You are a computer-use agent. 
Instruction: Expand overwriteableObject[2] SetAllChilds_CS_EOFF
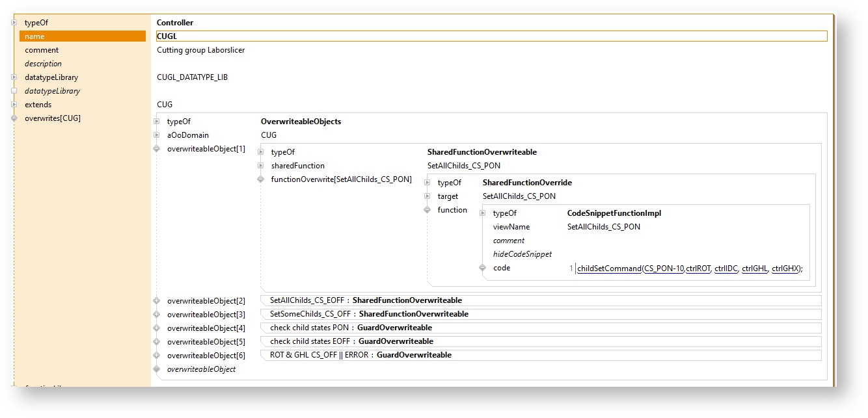[x=156, y=301]
